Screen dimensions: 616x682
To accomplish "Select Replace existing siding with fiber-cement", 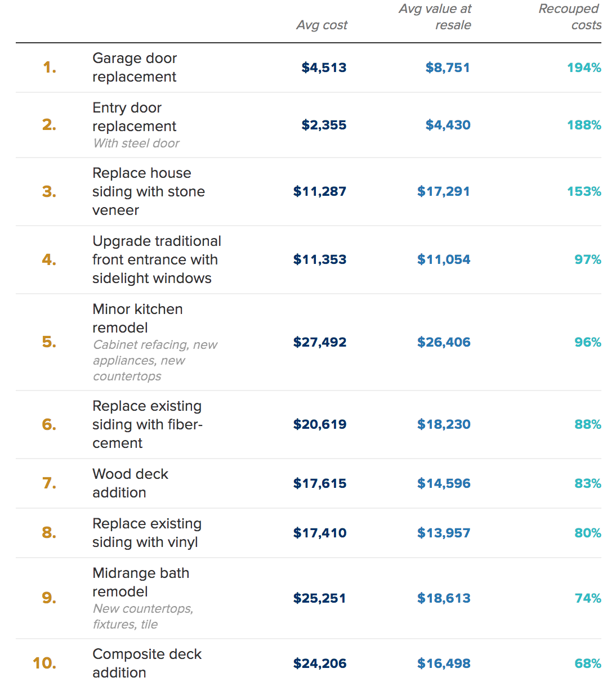I will pyautogui.click(x=147, y=424).
